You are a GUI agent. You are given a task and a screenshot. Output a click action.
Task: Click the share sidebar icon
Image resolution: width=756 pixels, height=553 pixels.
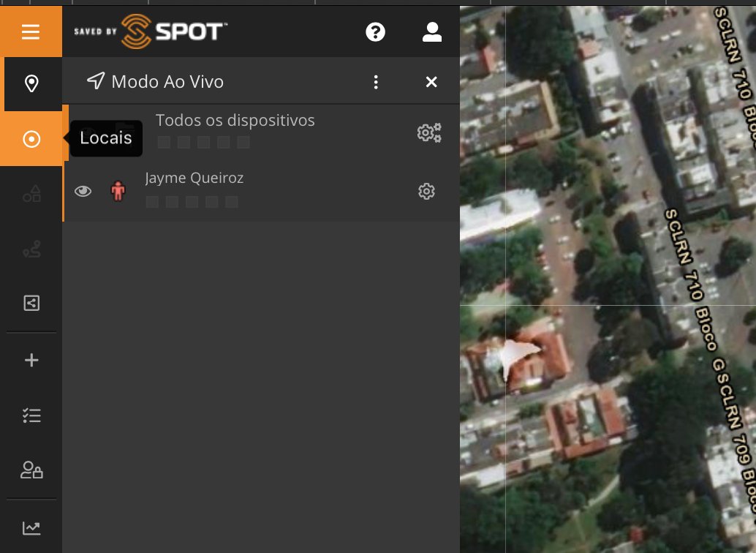coord(31,303)
